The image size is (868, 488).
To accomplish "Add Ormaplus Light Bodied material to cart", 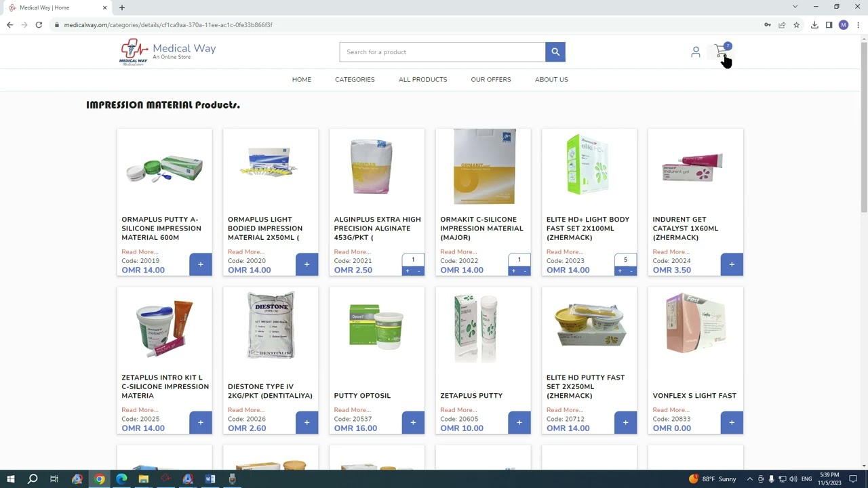I will coord(307,264).
